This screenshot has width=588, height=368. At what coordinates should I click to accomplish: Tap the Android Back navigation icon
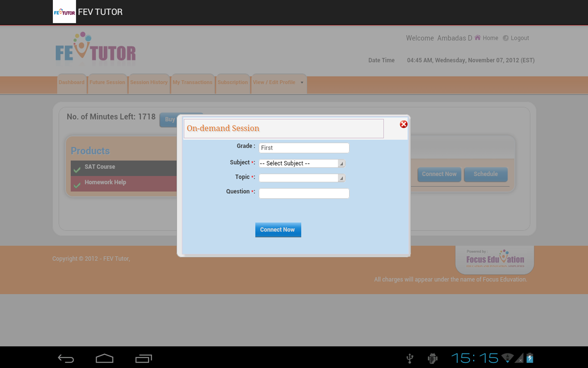pyautogui.click(x=66, y=357)
